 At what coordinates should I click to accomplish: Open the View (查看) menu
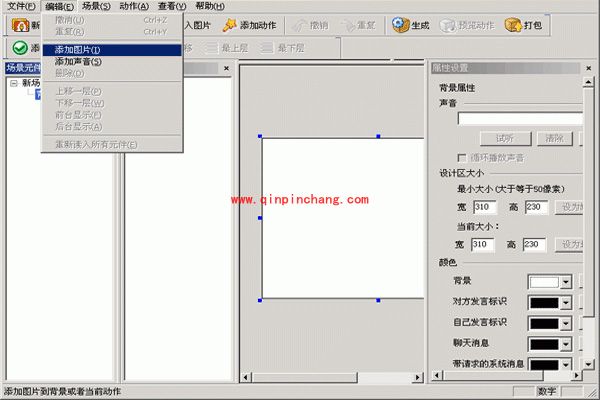(172, 6)
